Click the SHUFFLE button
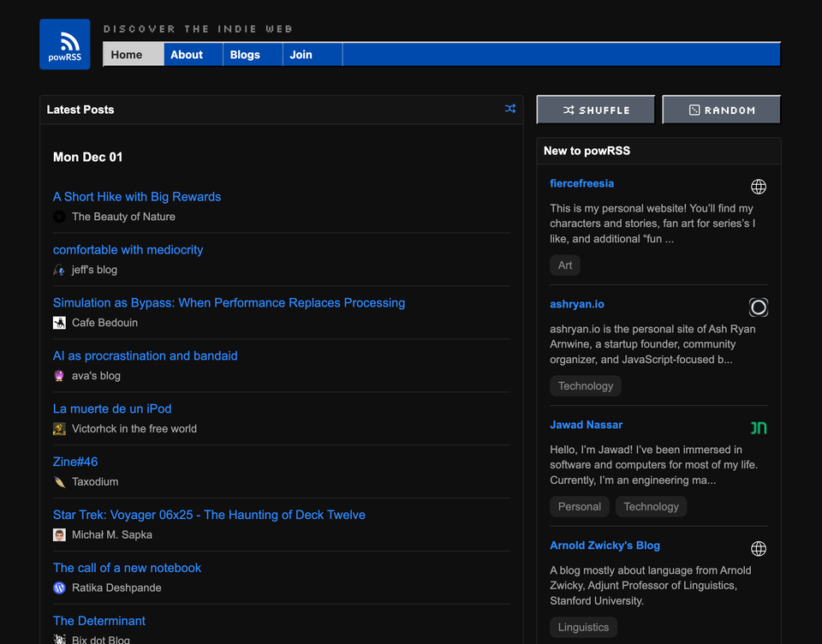The image size is (822, 644). [595, 109]
